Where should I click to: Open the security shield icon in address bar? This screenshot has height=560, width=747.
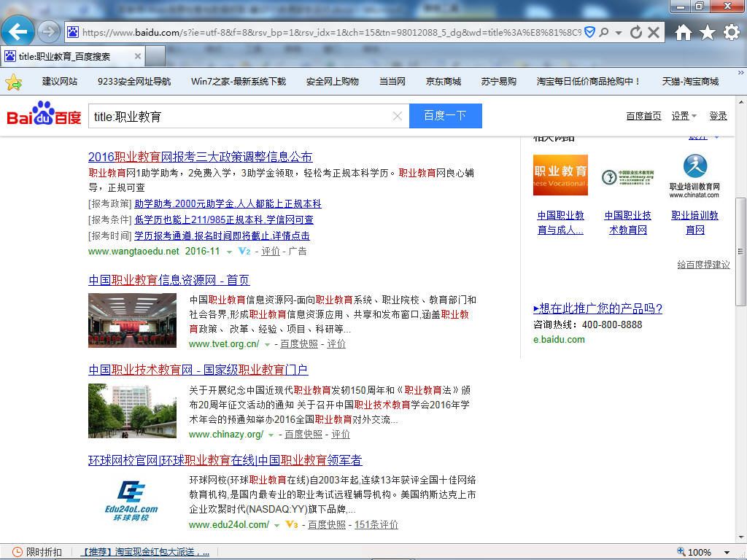tap(589, 32)
